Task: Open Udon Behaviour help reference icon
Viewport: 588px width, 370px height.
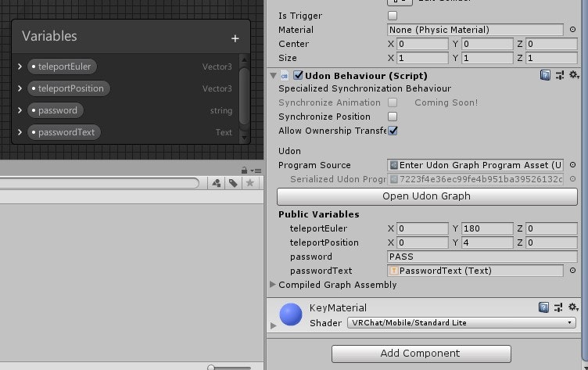Action: pos(545,75)
